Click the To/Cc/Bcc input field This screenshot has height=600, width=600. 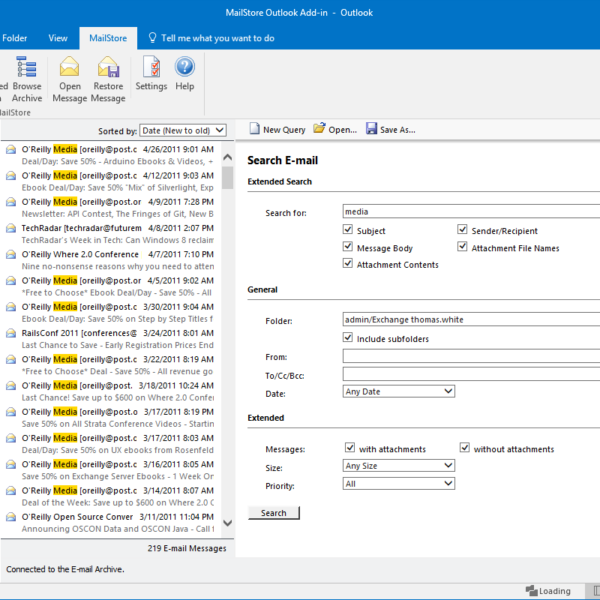pyautogui.click(x=471, y=374)
